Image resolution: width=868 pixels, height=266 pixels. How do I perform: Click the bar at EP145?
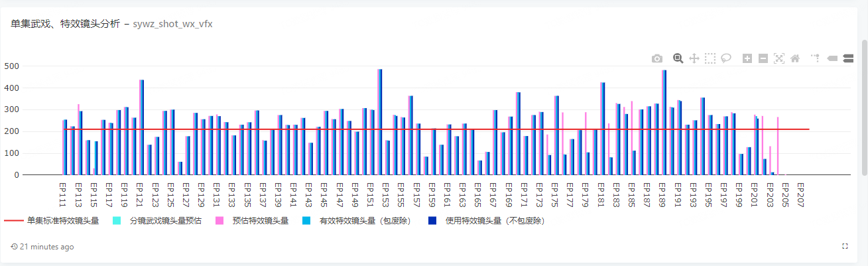pyautogui.click(x=326, y=143)
